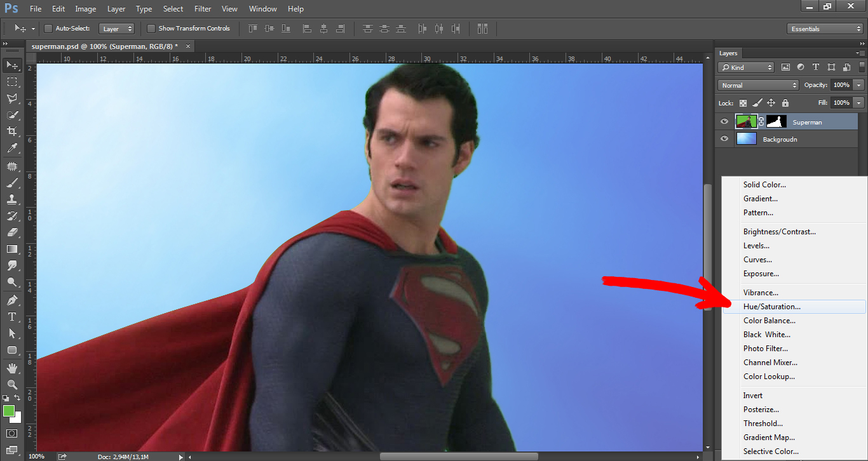
Task: Click the layer mask link icon
Action: point(761,121)
